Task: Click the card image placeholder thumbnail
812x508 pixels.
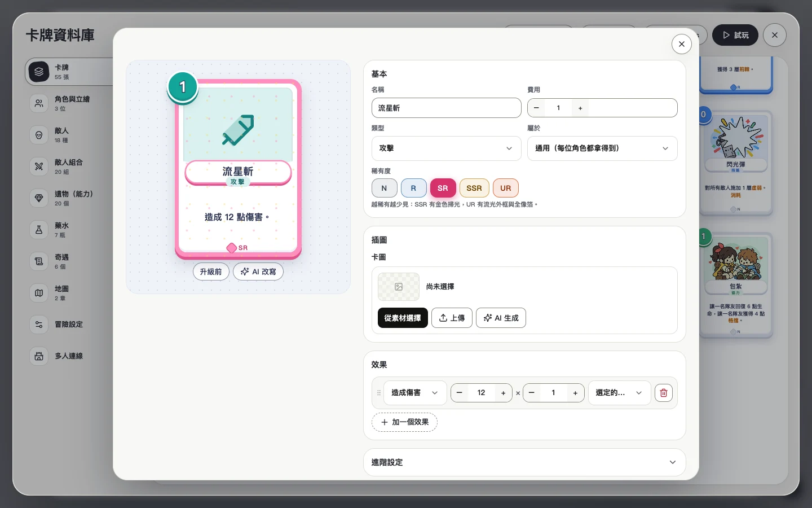Action: 399,287
